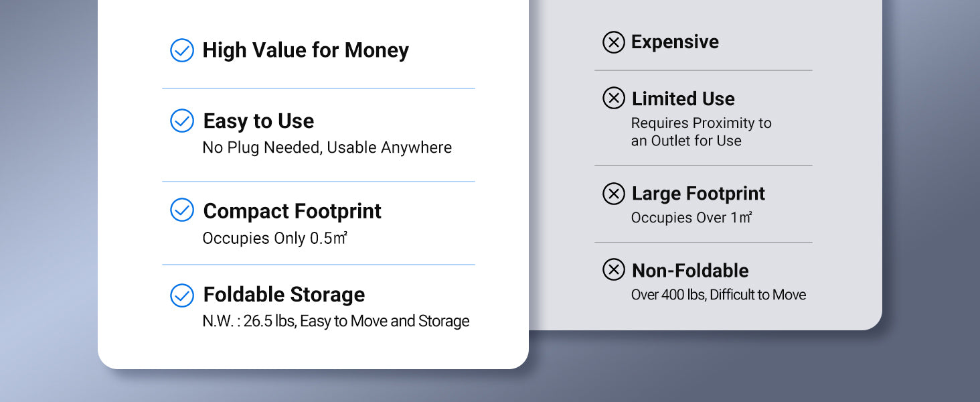This screenshot has width=980, height=402.
Task: Select the Easy to Use heading
Action: tap(258, 121)
